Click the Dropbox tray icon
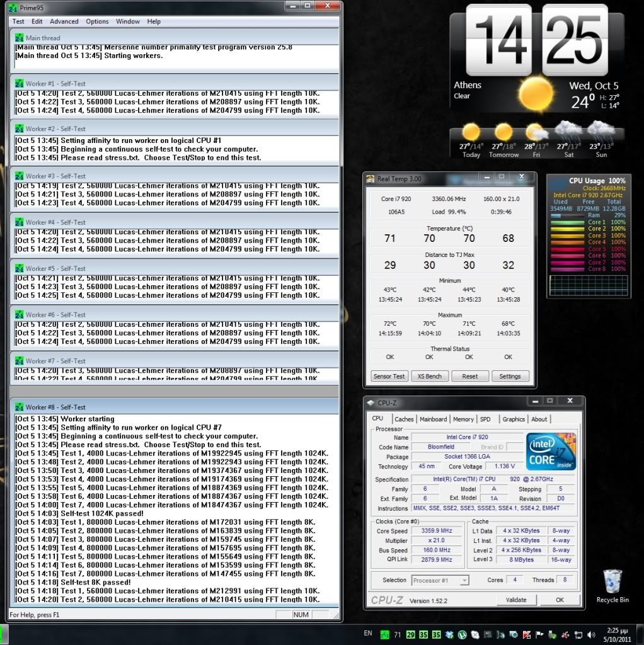 (449, 635)
